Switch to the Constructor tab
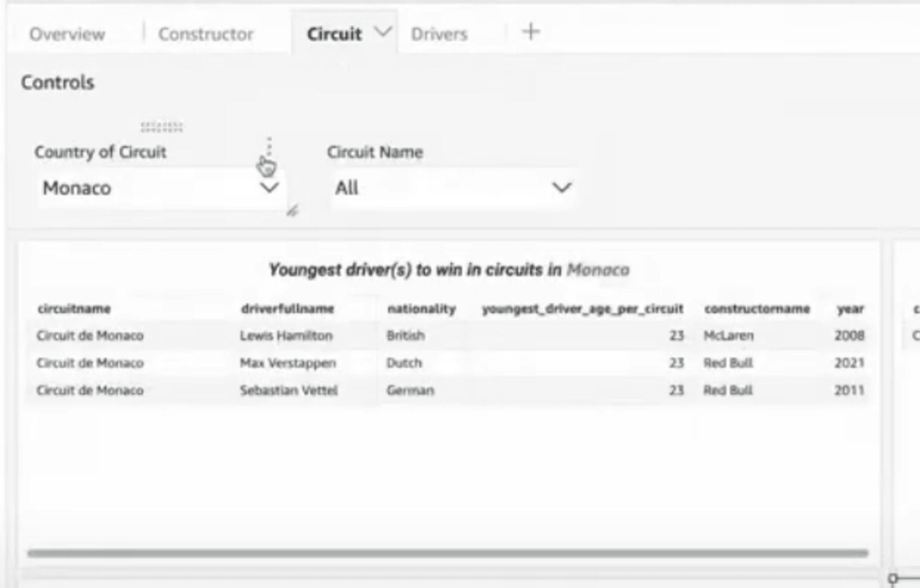Viewport: 920px width, 588px height. (x=206, y=34)
